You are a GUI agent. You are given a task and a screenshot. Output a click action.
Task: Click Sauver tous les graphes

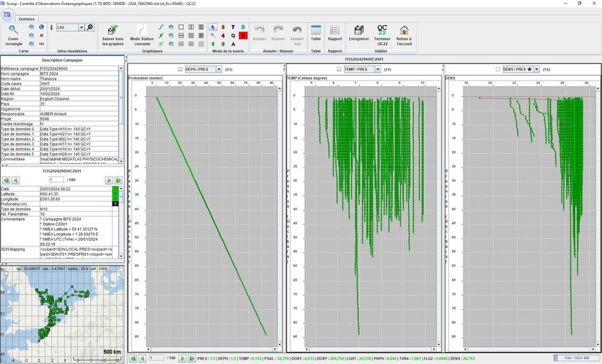(113, 36)
